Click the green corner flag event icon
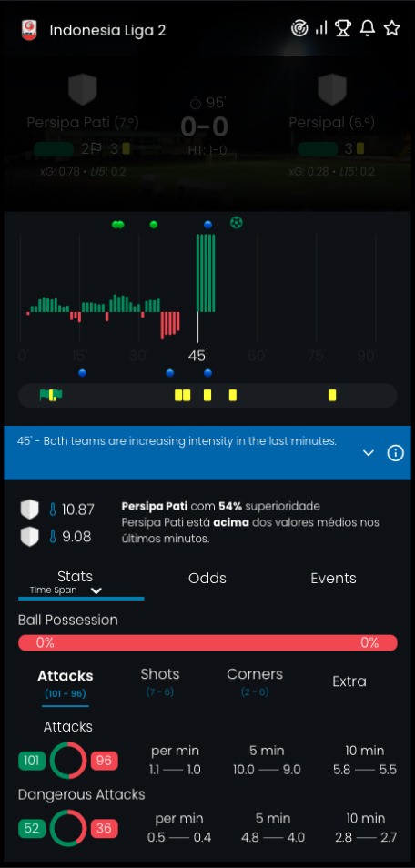This screenshot has height=868, width=415. tap(45, 395)
